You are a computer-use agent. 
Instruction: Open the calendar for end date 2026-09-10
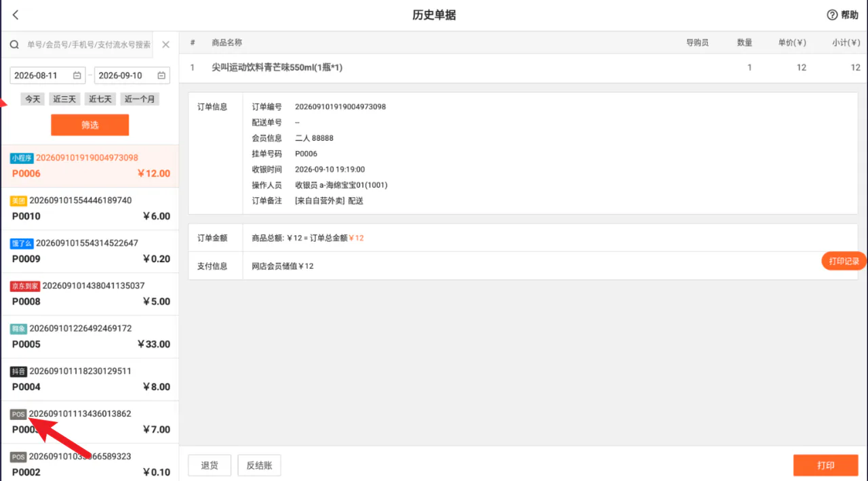click(162, 75)
